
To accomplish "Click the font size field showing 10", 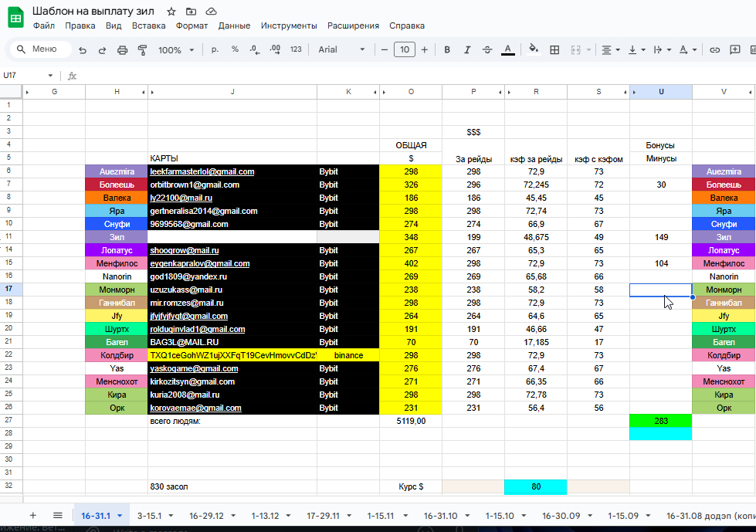I will click(405, 49).
